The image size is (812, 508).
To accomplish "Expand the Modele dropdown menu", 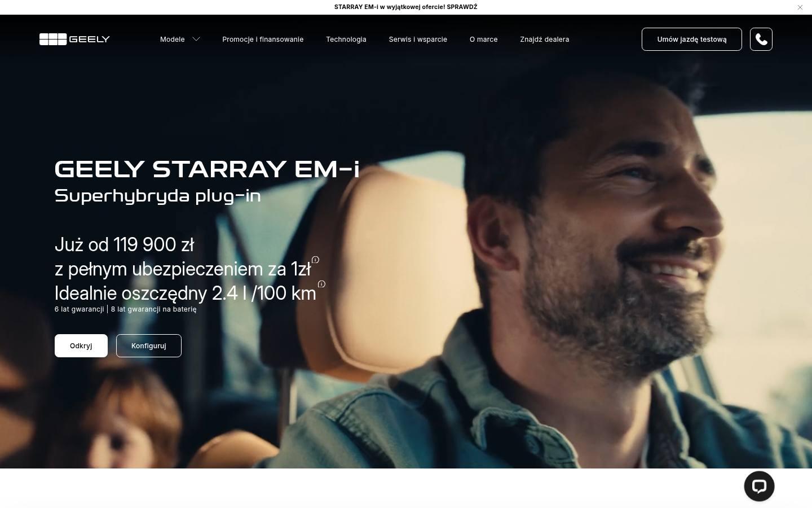I will tap(180, 39).
